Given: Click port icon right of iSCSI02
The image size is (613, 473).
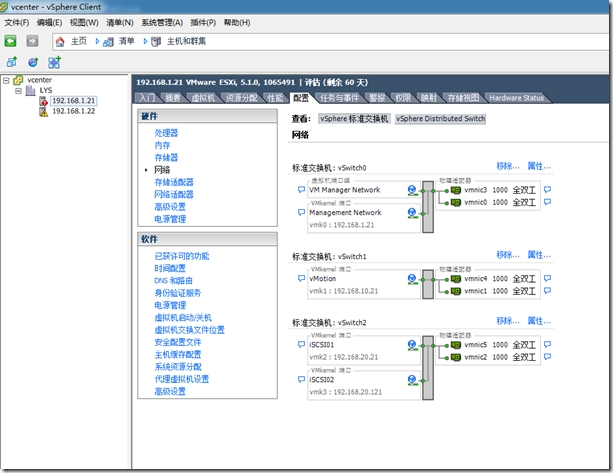Looking at the screenshot, I should [x=412, y=380].
